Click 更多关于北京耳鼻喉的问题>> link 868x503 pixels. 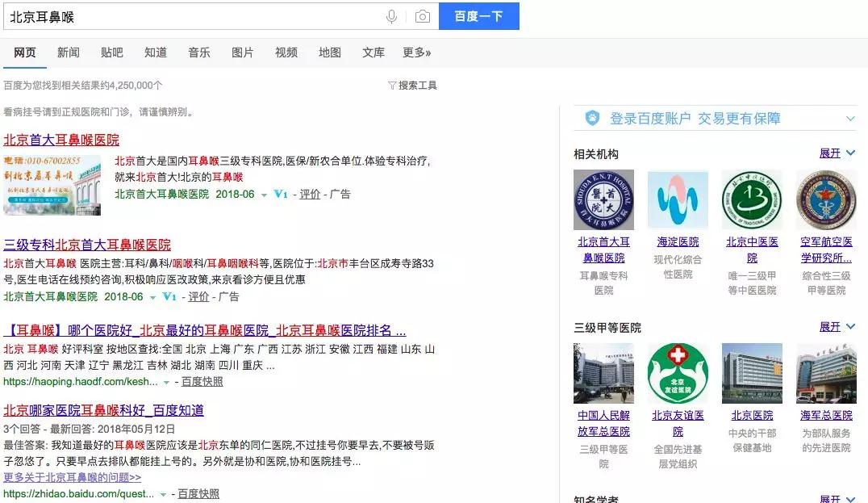point(73,477)
